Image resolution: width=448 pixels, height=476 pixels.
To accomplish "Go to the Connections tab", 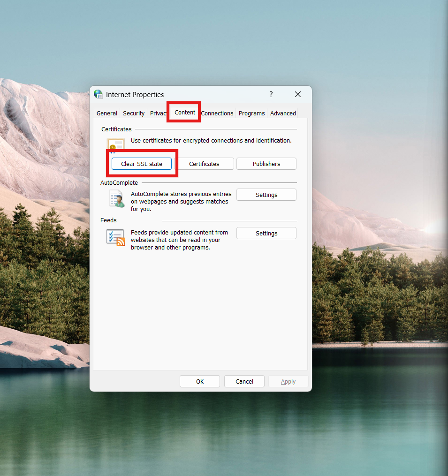I will tap(217, 113).
